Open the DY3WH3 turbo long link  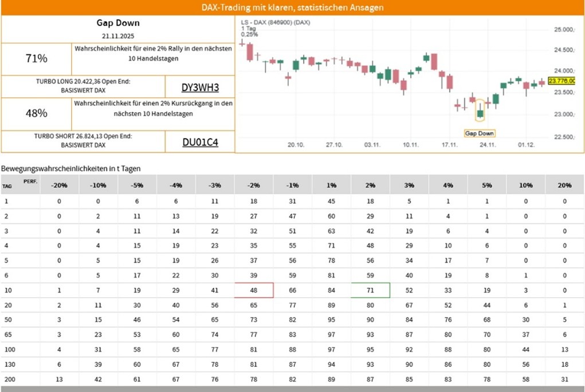(x=200, y=88)
